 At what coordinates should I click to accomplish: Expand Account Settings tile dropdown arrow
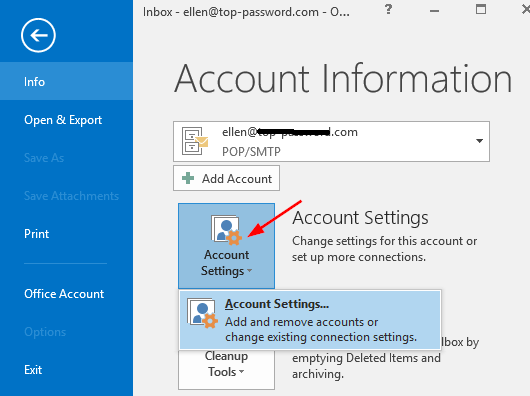click(249, 271)
